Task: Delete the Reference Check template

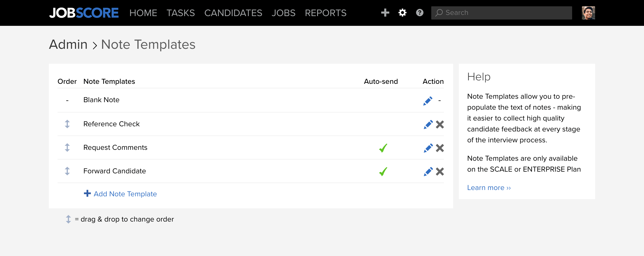Action: pos(440,125)
